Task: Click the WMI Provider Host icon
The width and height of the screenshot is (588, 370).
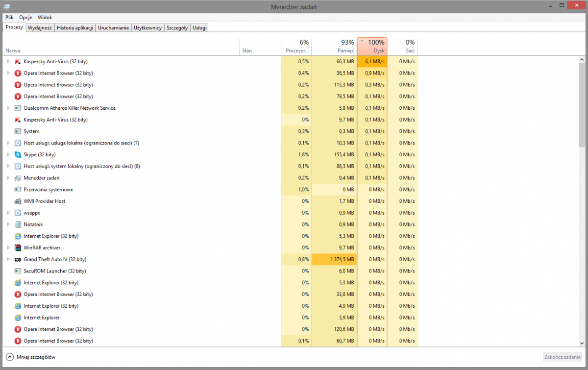Action: (18, 201)
